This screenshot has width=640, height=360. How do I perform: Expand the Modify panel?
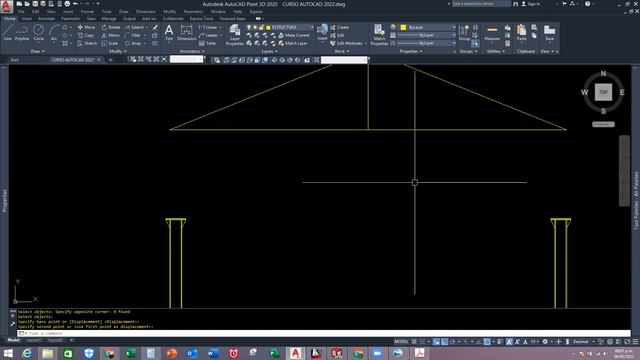(118, 51)
